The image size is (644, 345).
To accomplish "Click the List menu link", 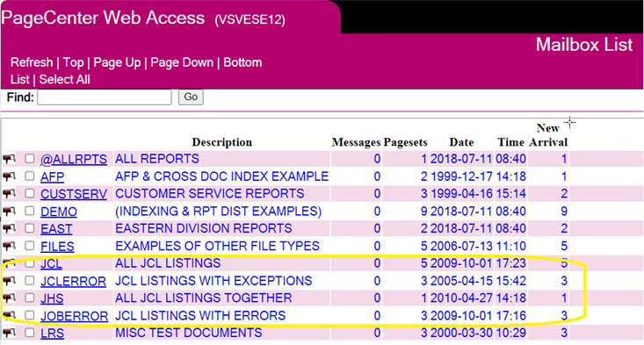I will (x=19, y=79).
